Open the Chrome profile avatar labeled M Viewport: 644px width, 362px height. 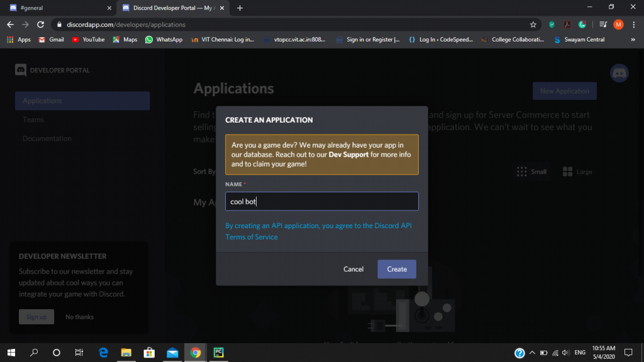point(618,25)
